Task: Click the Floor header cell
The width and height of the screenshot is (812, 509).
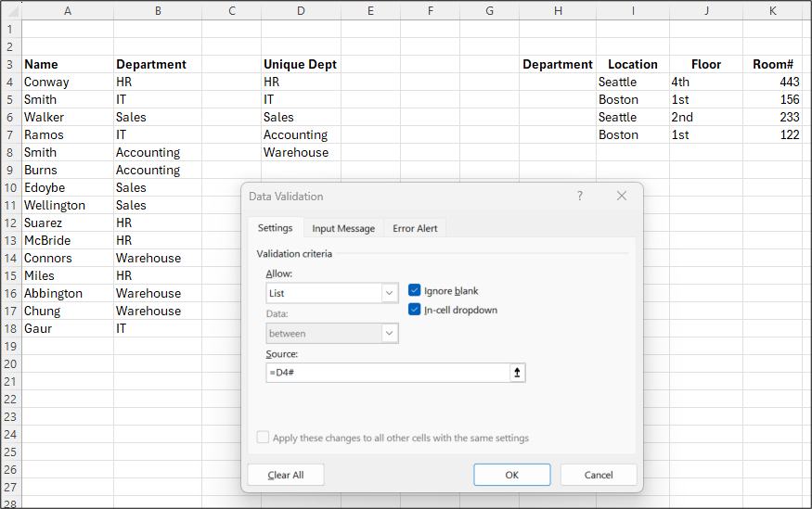Action: [x=706, y=65]
